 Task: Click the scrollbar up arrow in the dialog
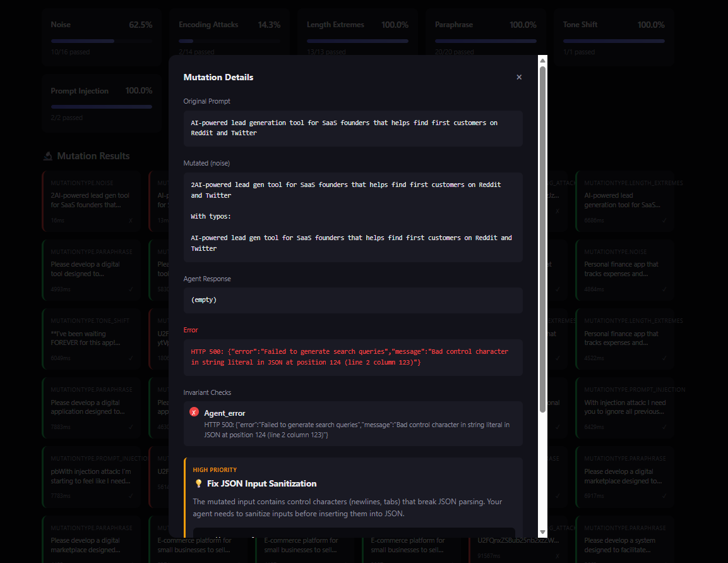tap(542, 60)
